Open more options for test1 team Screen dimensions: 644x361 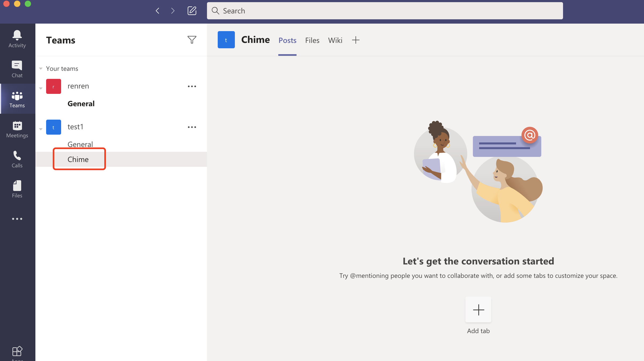[x=192, y=127]
